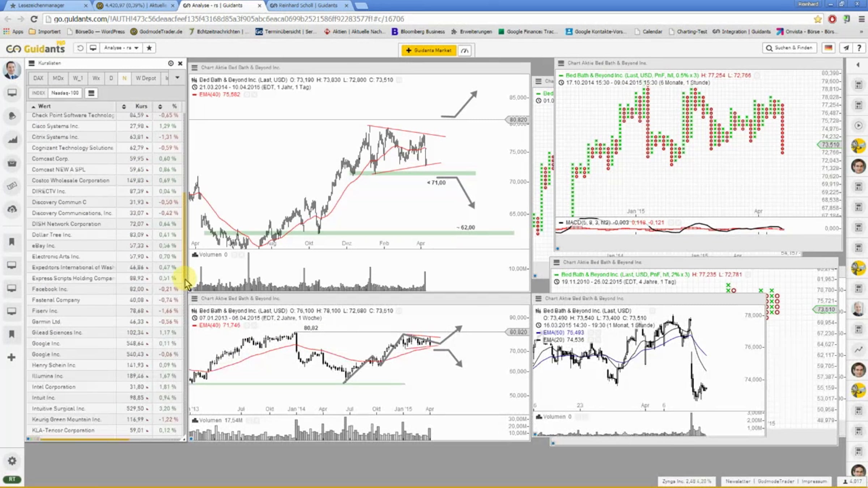
Task: Expand the bookmarks bar overflow chevron
Action: coord(861,32)
